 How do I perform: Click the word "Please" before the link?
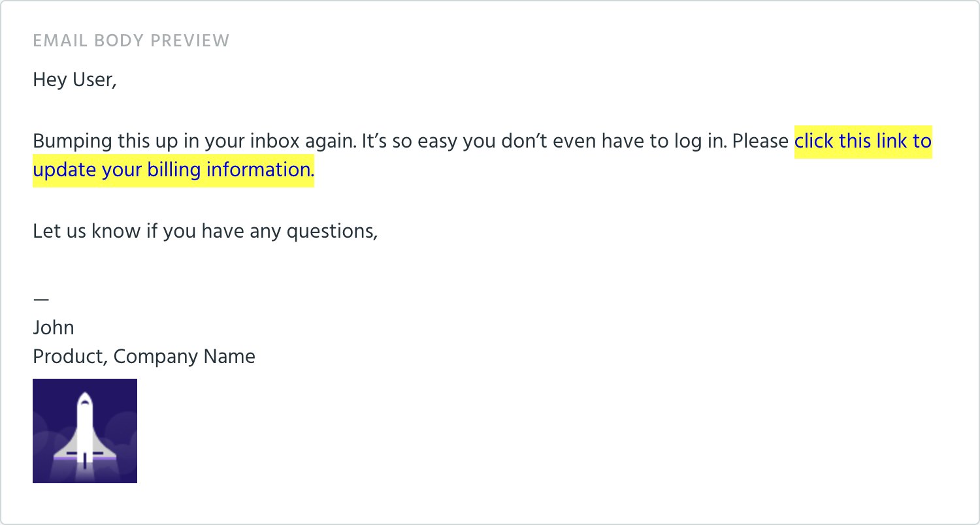760,141
